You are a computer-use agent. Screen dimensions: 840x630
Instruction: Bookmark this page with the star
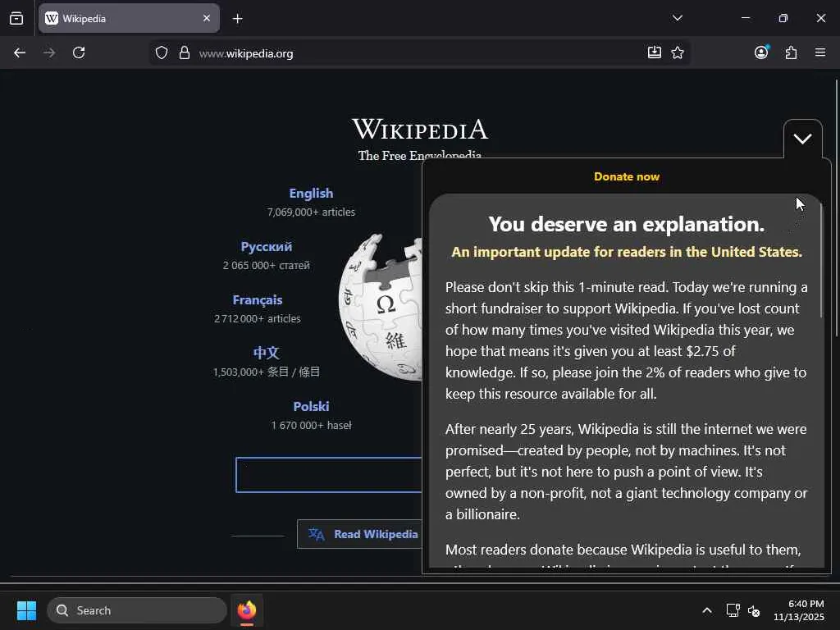[x=677, y=52]
